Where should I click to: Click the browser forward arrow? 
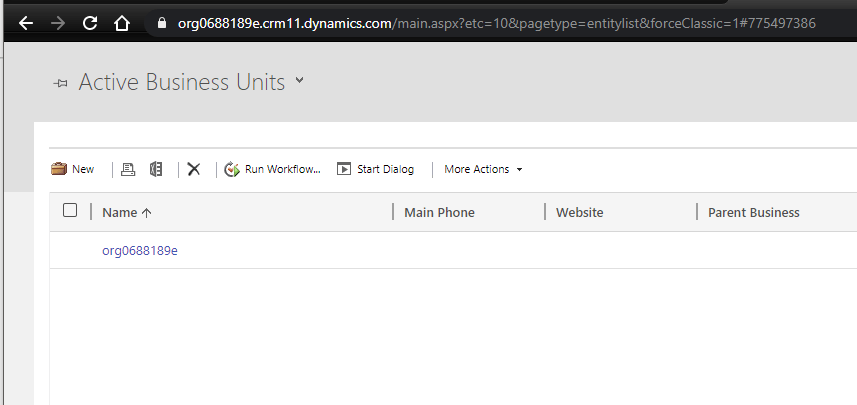(x=57, y=23)
